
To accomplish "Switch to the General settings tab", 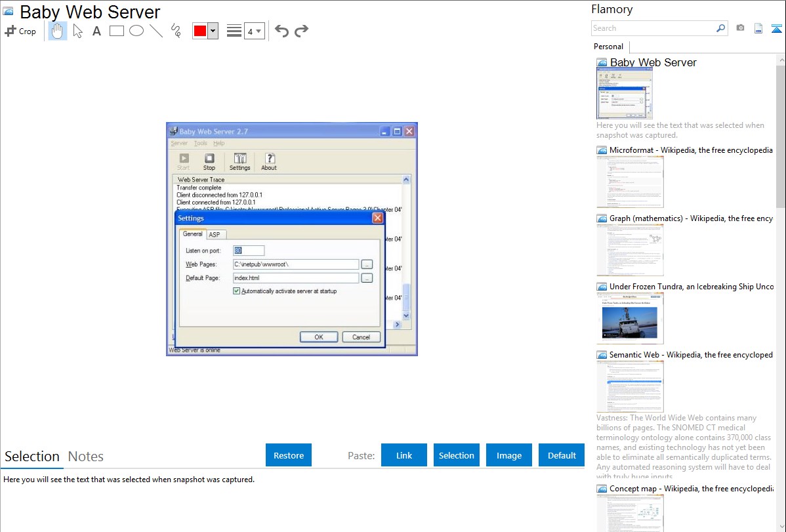I will tap(192, 234).
